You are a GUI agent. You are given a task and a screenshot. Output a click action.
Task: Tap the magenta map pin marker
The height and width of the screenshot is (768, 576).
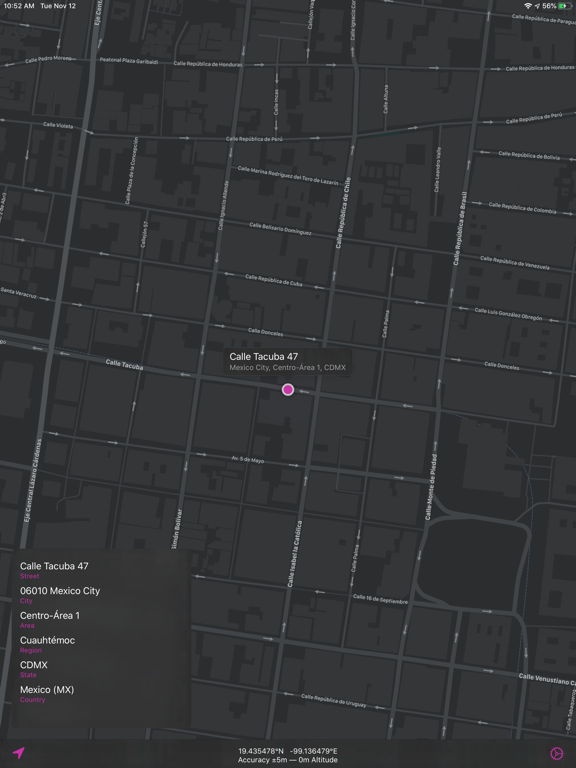(288, 389)
